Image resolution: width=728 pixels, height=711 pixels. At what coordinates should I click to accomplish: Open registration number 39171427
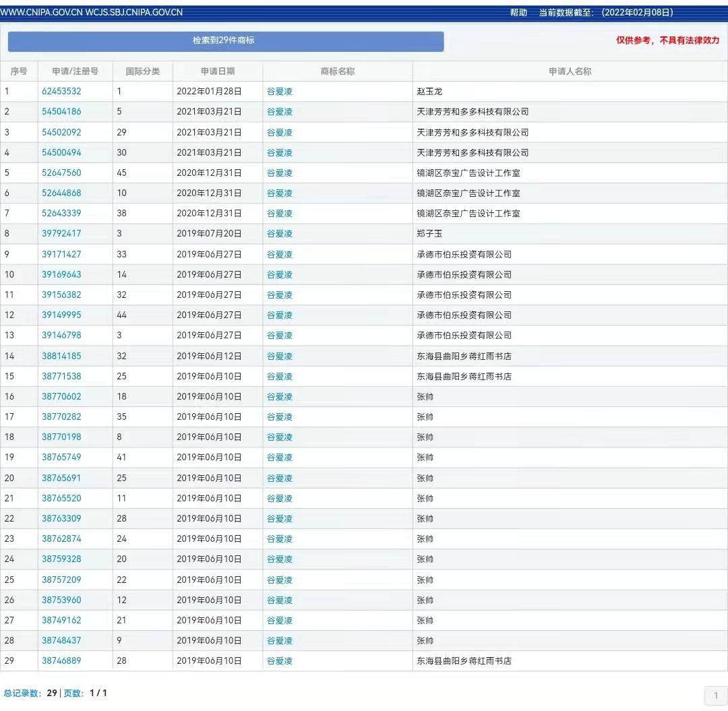click(61, 254)
